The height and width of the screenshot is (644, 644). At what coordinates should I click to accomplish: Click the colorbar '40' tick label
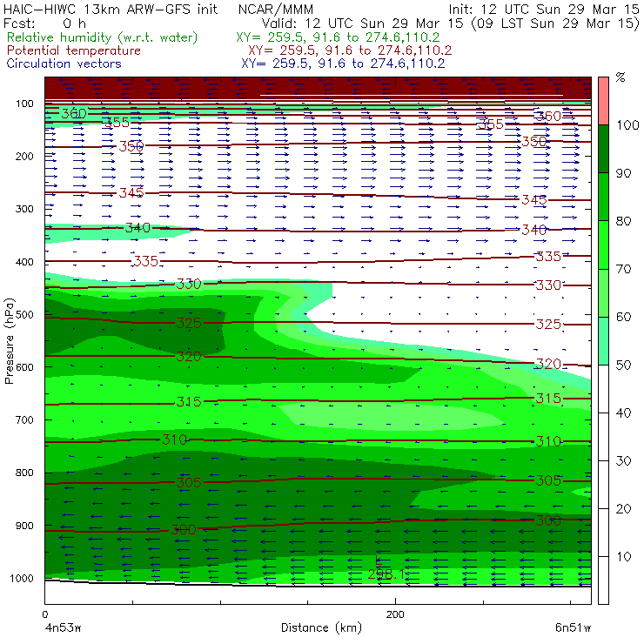[623, 413]
